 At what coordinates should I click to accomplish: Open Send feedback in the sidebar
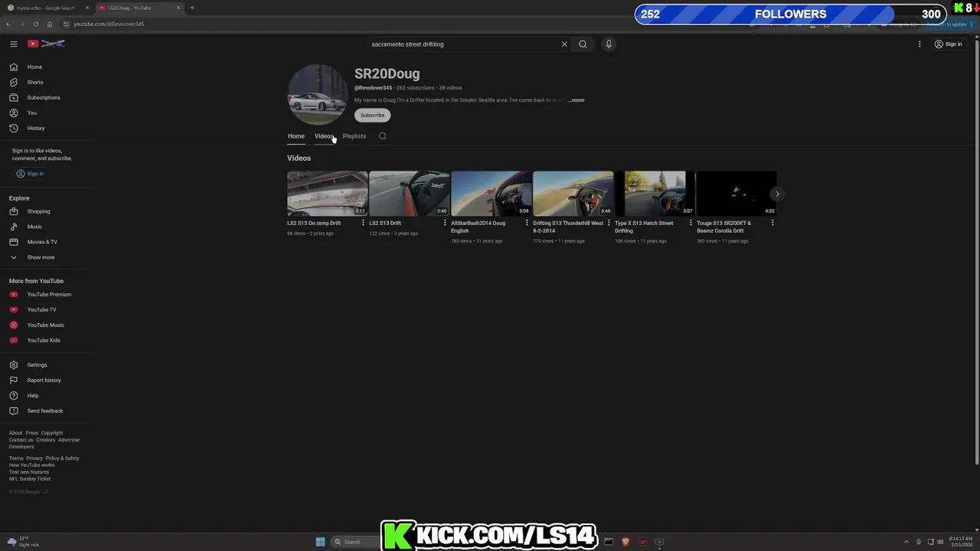[x=46, y=411]
